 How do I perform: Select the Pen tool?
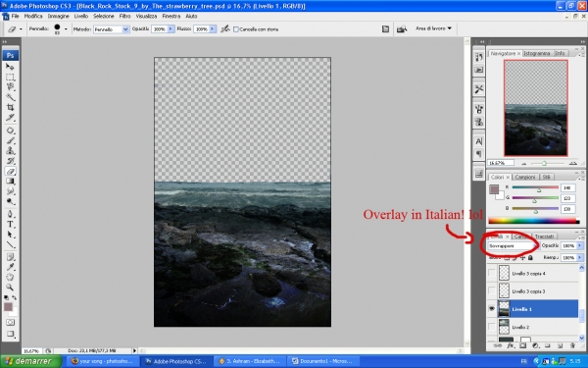point(10,214)
